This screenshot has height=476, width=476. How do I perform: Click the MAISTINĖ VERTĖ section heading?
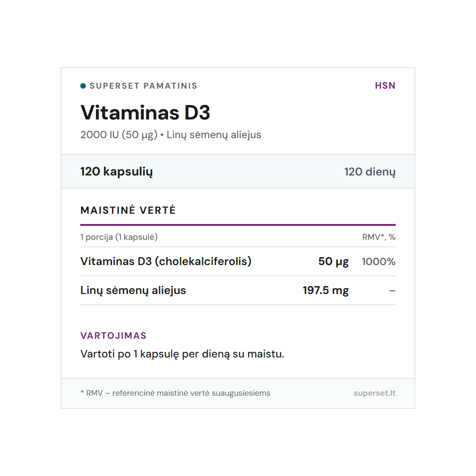point(128,210)
